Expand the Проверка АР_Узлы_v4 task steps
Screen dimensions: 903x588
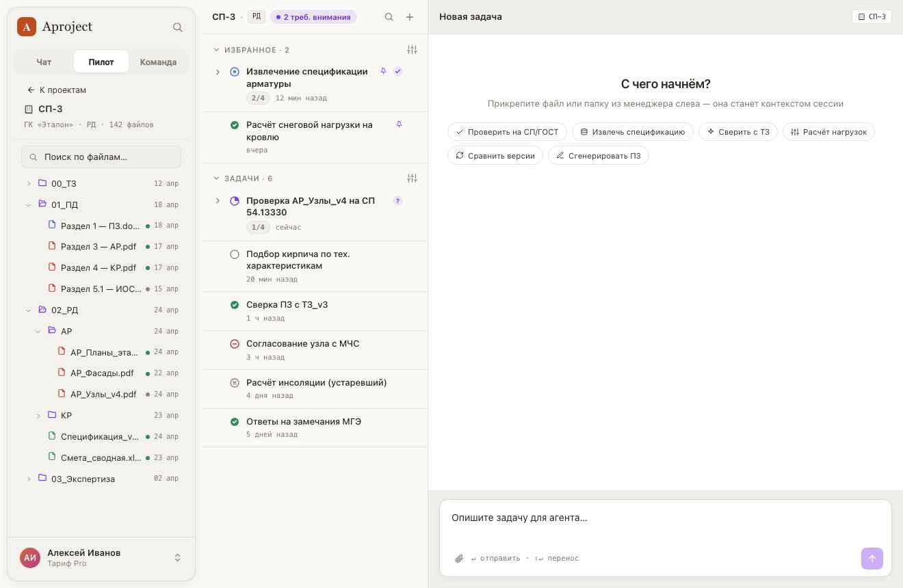click(218, 201)
